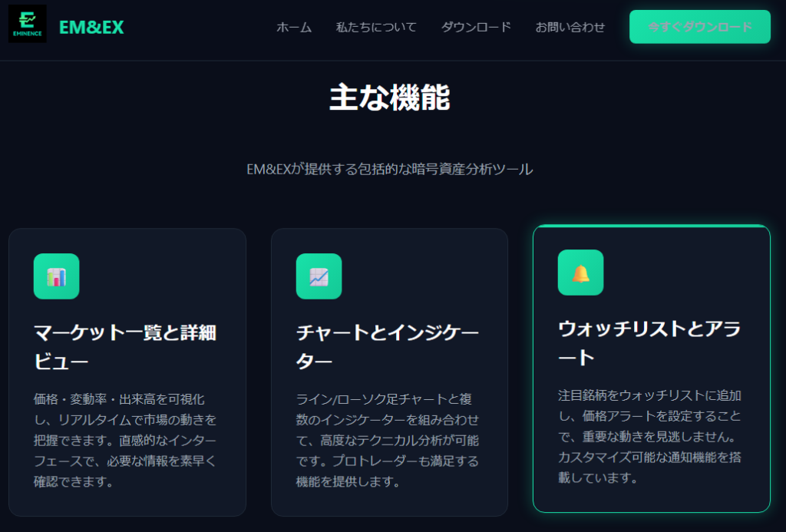Open the お問い合わせ nav link
This screenshot has height=532, width=786.
click(x=570, y=27)
